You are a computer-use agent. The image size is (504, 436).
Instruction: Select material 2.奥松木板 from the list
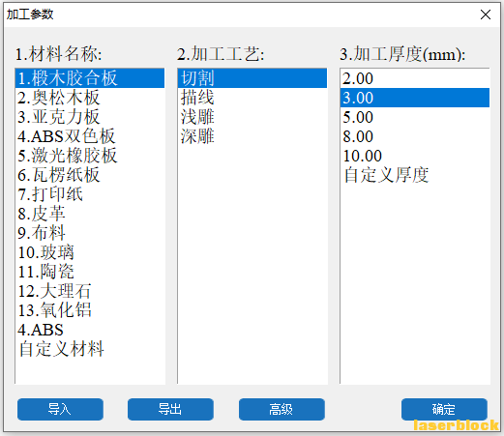click(x=90, y=98)
